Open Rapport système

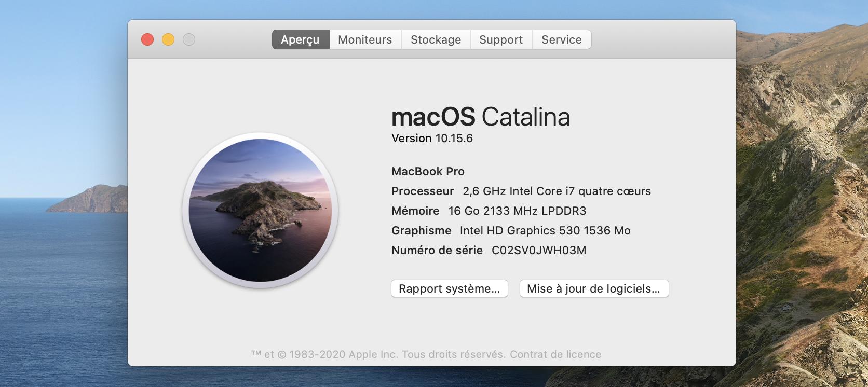point(449,289)
